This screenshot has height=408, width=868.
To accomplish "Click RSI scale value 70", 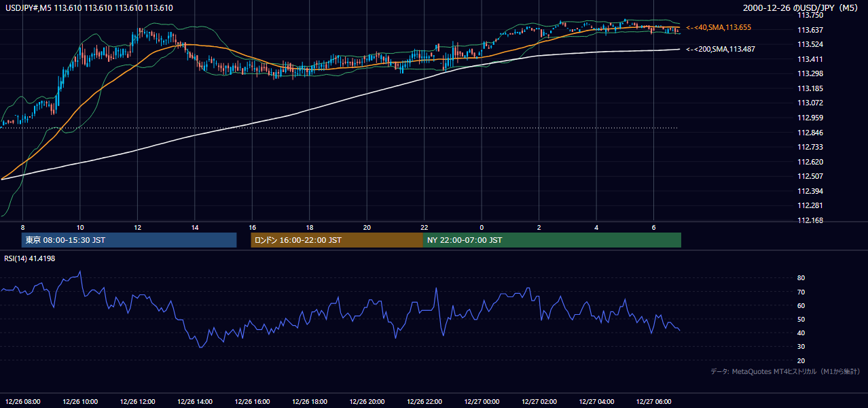I will pos(801,292).
